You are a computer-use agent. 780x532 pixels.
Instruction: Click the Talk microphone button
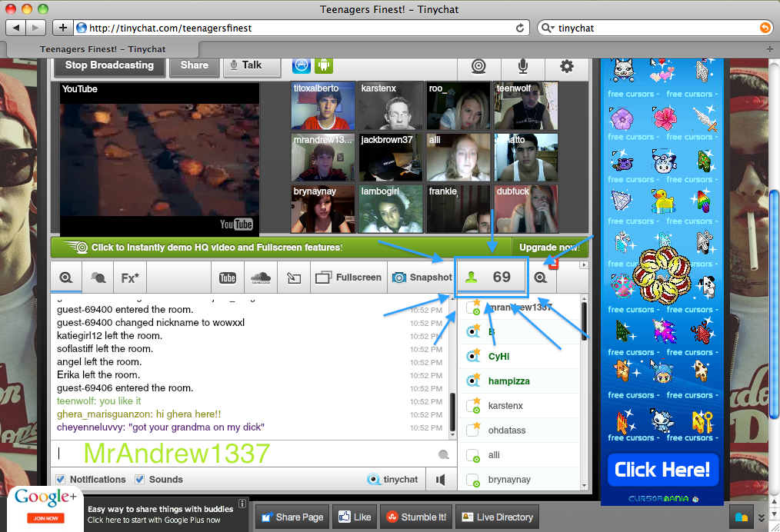[x=252, y=66]
